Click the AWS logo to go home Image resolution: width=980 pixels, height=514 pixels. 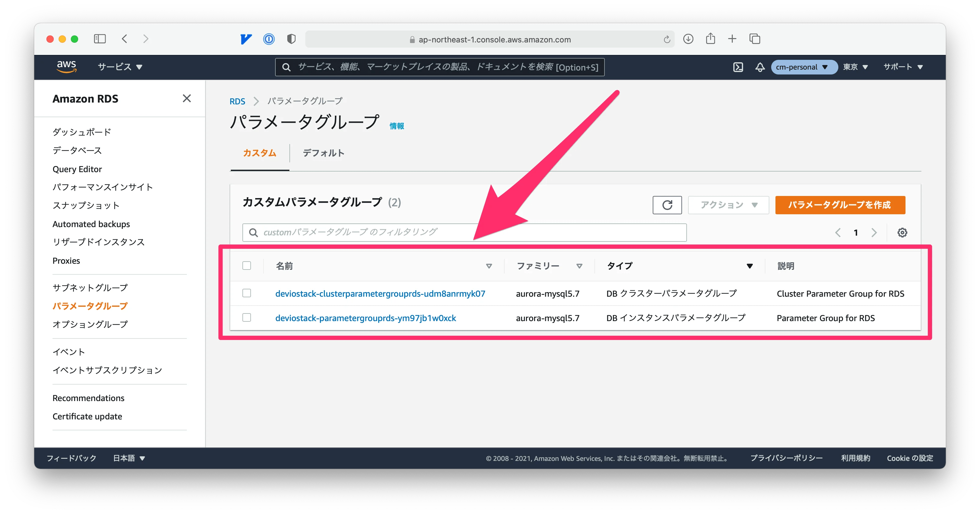(67, 67)
